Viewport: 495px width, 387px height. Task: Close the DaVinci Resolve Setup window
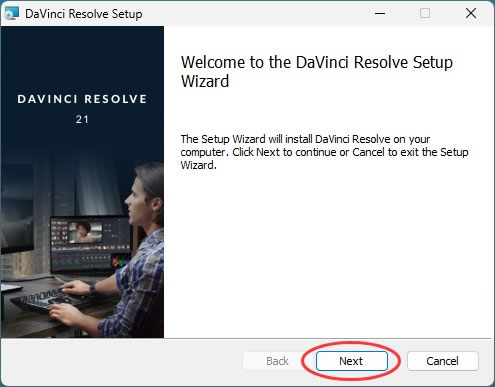pos(471,13)
